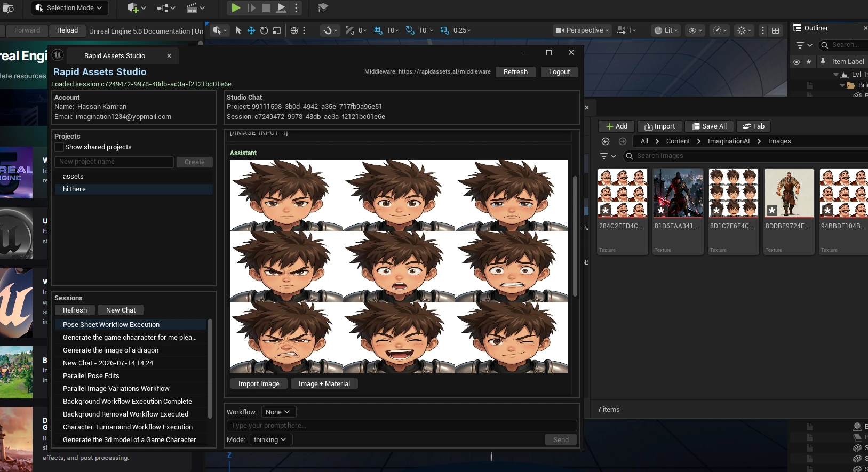Select the Rapid Assets Studio tab
This screenshot has height=472, width=868.
coord(114,55)
